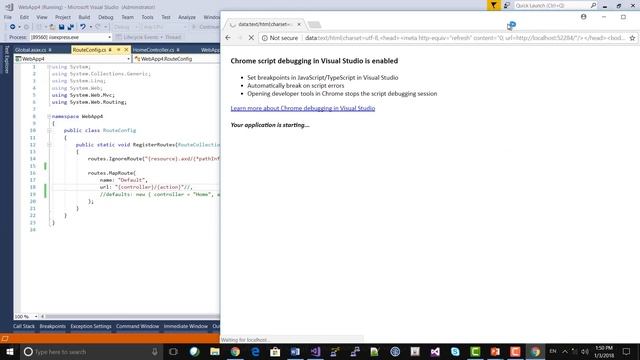Click the Save All icon in Visual Studio toolbar
Screen dimensions: 640x360
pos(71,27)
